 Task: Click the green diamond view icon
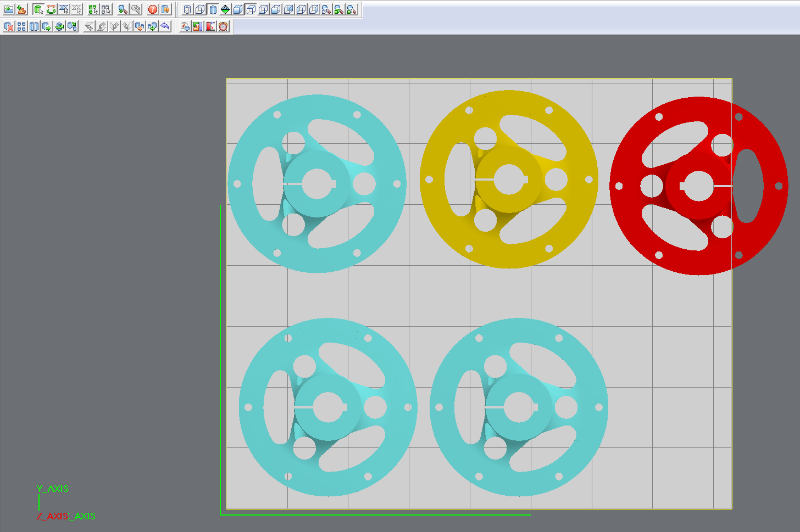coord(225,9)
